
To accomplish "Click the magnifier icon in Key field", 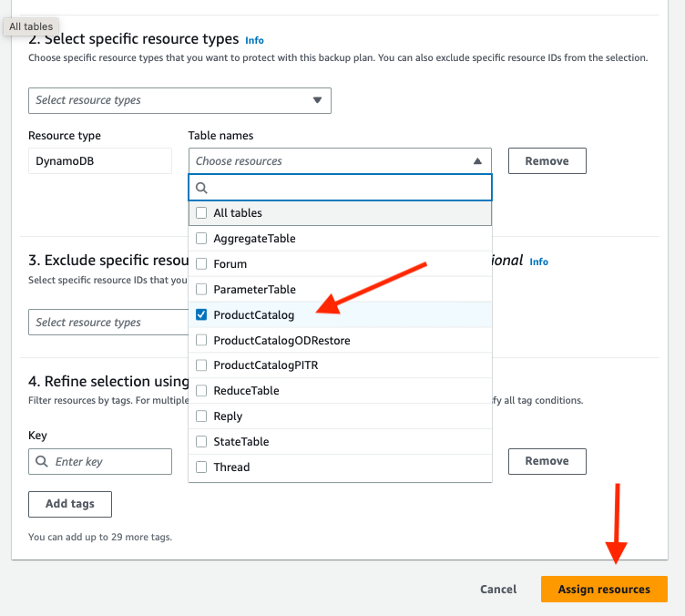I will (42, 461).
